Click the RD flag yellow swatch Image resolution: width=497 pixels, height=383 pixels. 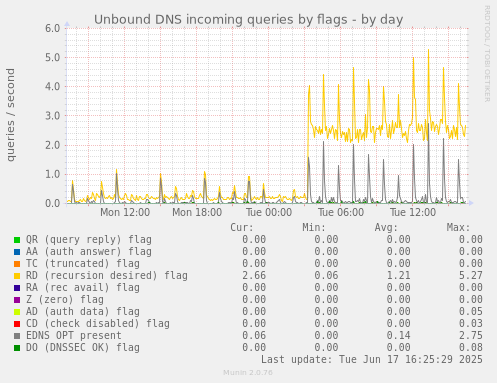(17, 276)
